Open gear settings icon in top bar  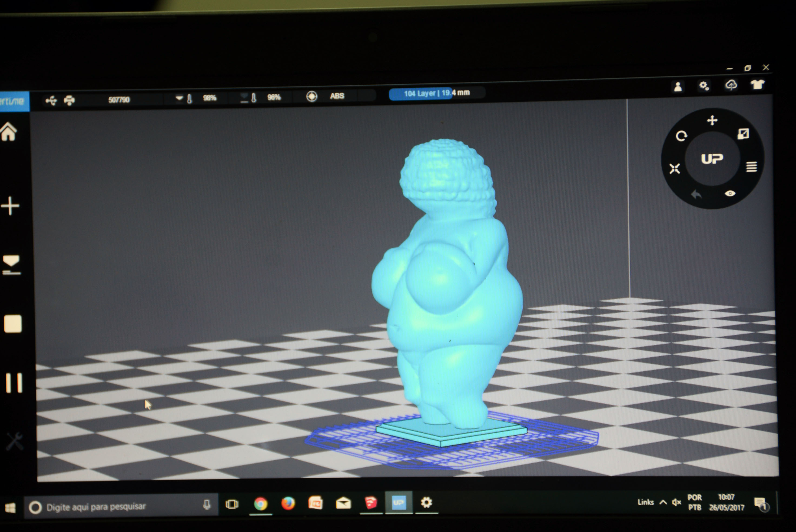[x=704, y=86]
